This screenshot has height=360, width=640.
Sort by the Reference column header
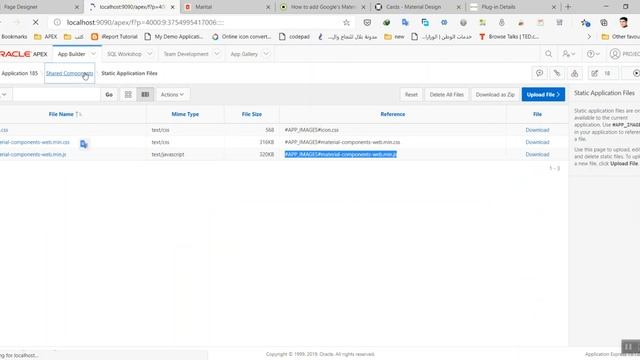click(393, 114)
